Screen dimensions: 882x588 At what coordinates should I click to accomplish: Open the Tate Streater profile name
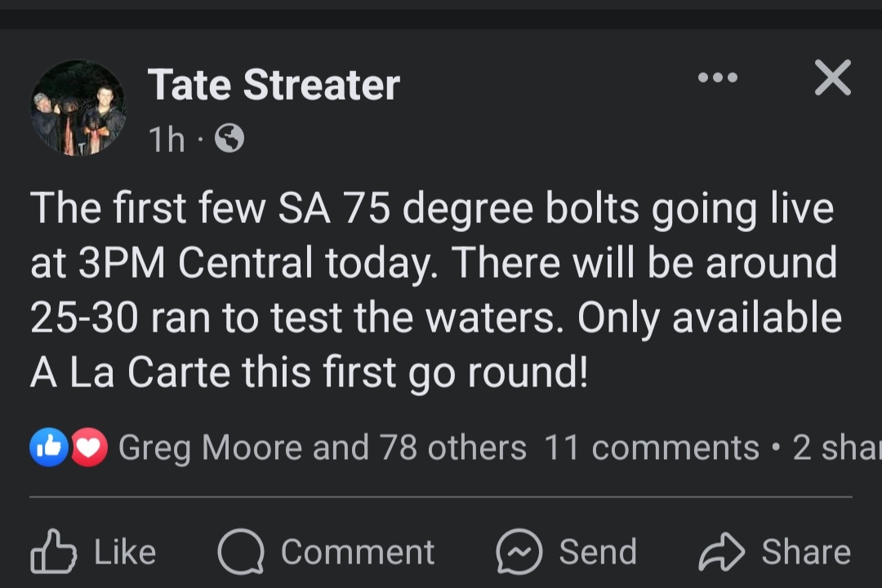click(x=274, y=85)
